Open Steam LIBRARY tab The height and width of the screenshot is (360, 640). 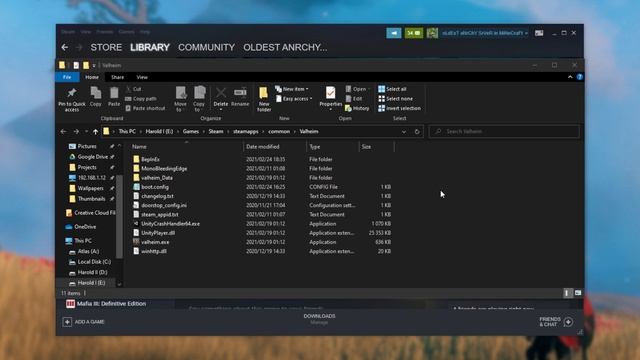[150, 47]
